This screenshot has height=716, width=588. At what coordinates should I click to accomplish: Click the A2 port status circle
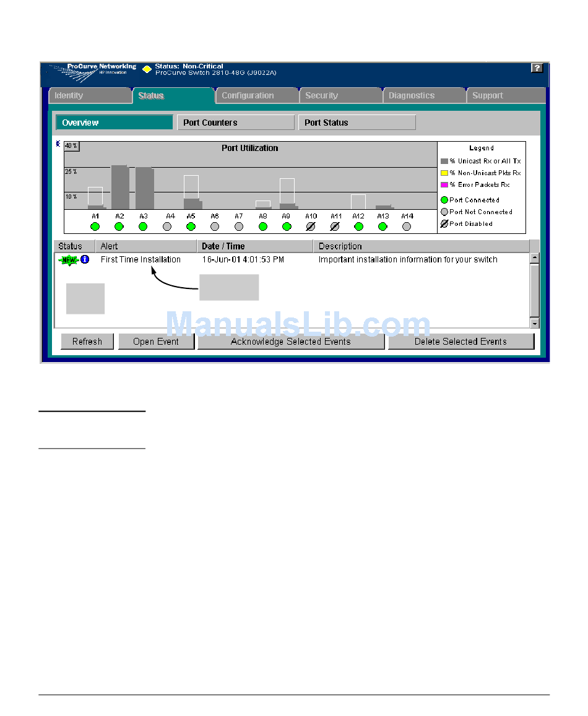point(119,226)
